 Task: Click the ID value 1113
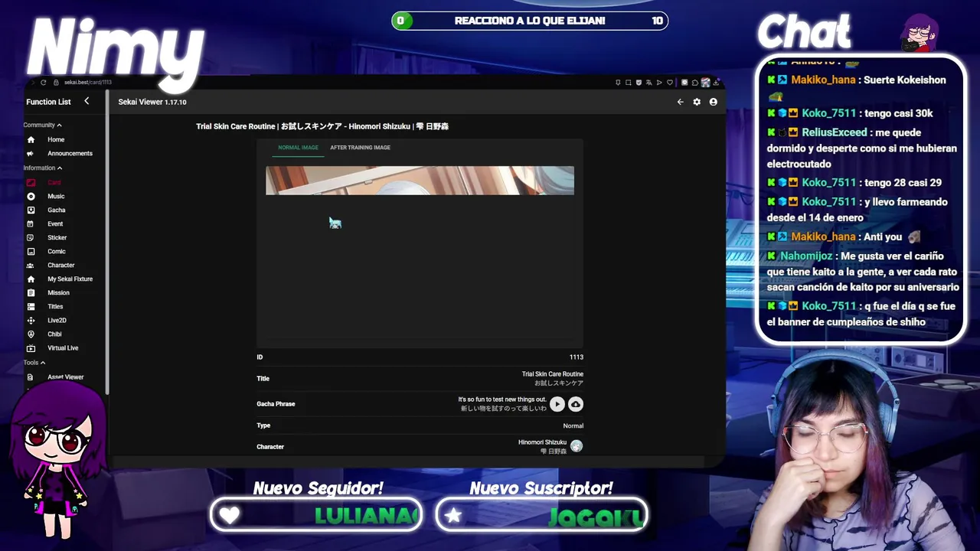(x=577, y=357)
